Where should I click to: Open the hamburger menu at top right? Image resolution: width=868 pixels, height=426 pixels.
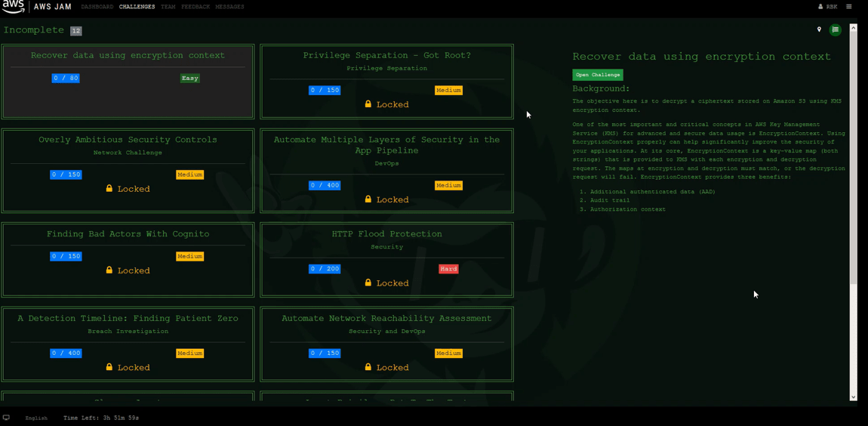point(848,7)
